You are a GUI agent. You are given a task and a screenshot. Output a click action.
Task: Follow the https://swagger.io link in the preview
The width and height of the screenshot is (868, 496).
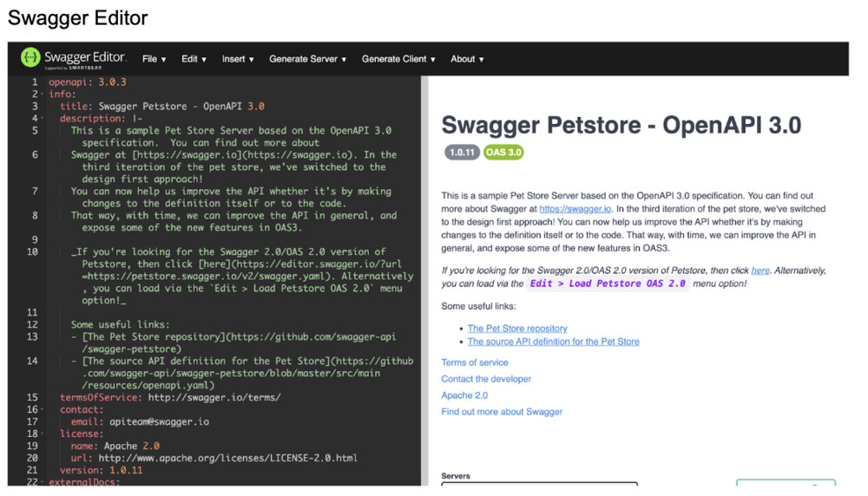click(x=563, y=210)
